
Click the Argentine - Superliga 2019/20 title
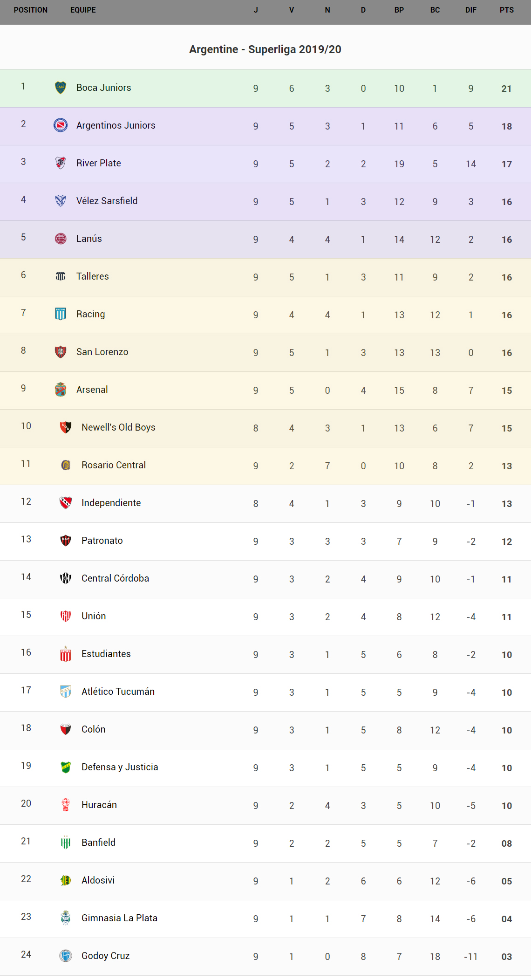tap(265, 49)
